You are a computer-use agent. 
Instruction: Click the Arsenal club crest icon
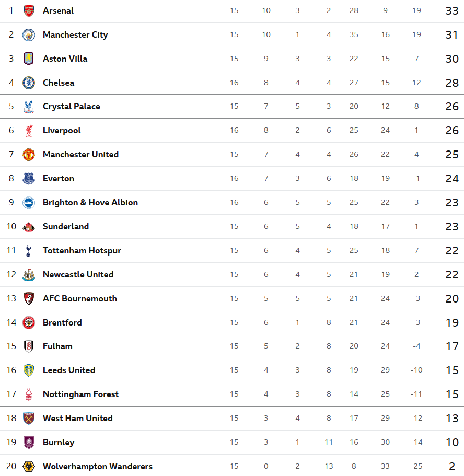[x=29, y=10]
